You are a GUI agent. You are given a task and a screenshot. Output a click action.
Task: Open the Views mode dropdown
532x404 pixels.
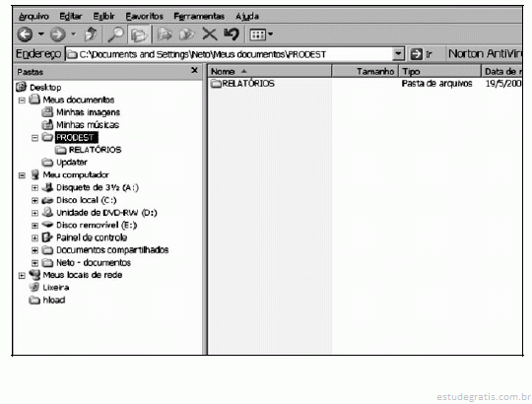pos(261,34)
